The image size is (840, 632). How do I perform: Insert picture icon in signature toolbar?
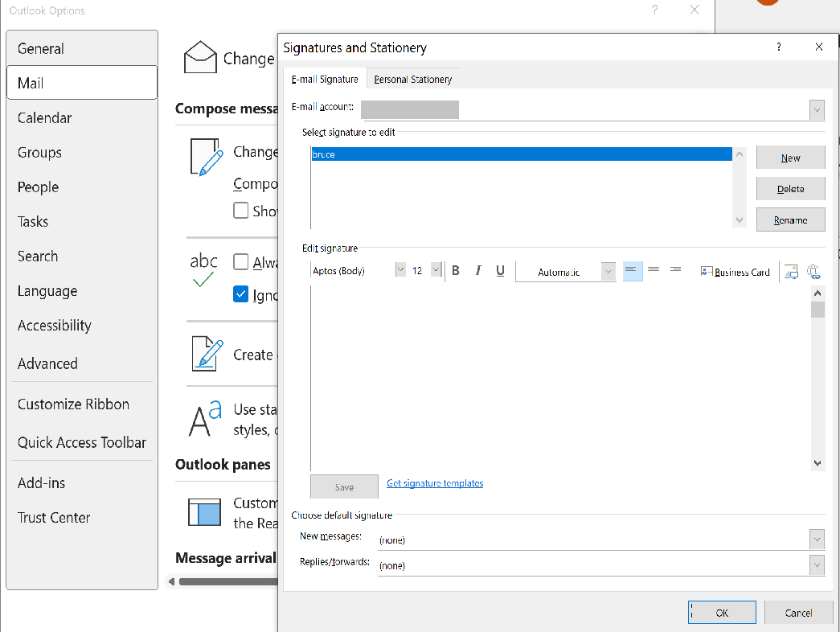coord(791,272)
